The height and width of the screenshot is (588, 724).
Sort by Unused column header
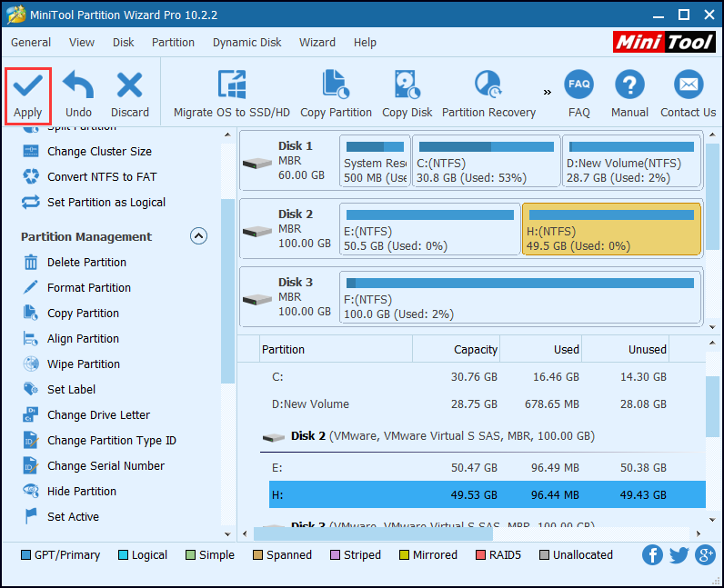626,349
